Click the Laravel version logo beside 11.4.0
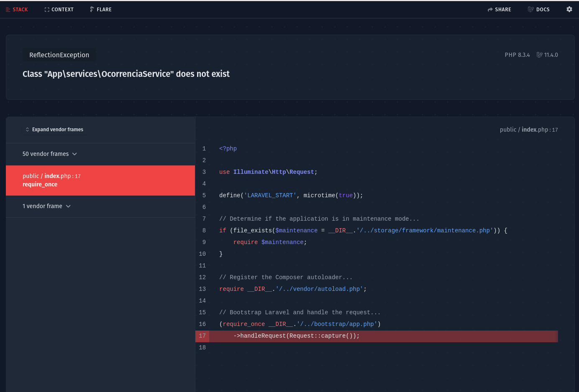579x392 pixels. click(540, 55)
